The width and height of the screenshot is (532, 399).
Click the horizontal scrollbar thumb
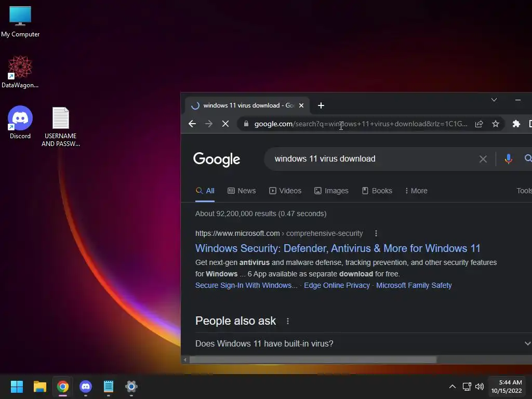[312, 360]
